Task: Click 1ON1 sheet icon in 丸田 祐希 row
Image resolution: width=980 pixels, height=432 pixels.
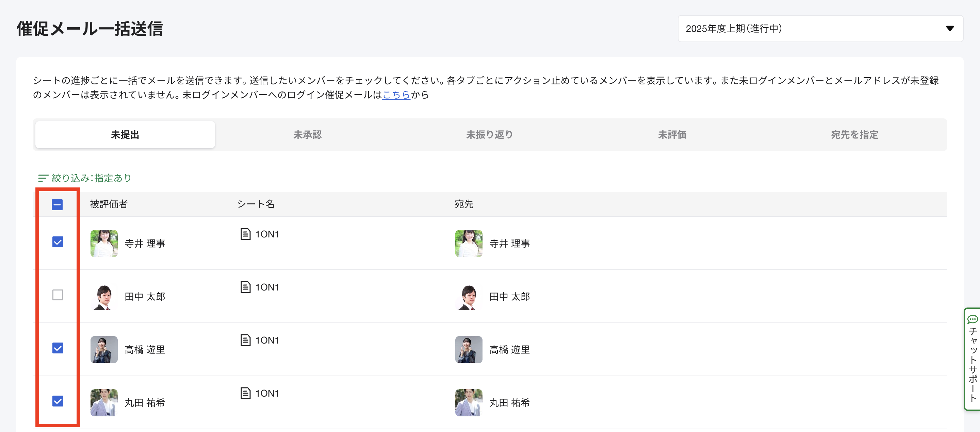Action: tap(245, 393)
